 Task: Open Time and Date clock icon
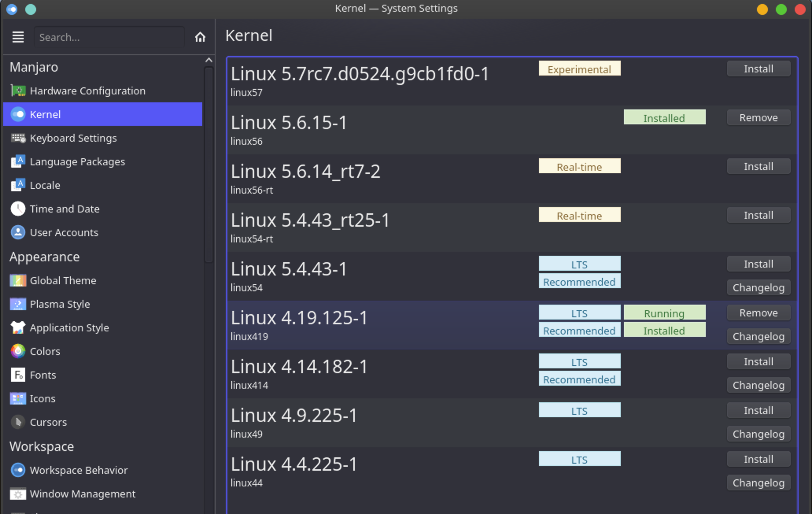(18, 209)
